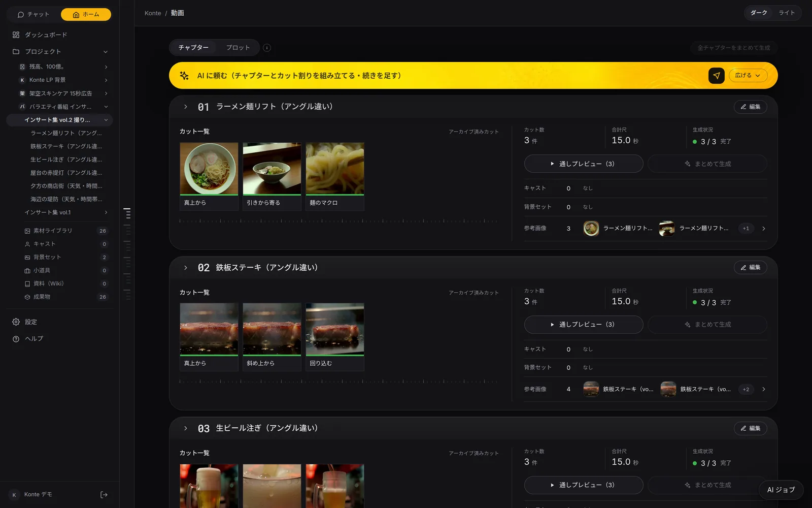Expand chapter 02 鉄板ステーキ chevron

tap(186, 268)
